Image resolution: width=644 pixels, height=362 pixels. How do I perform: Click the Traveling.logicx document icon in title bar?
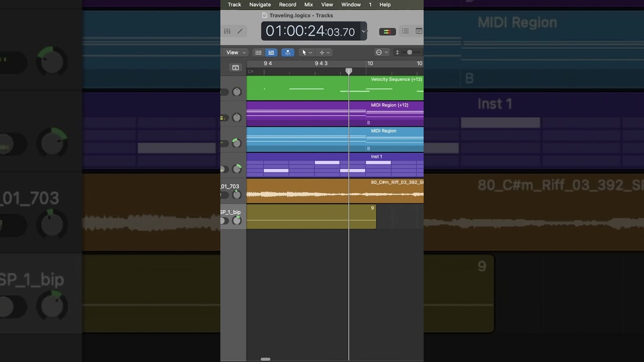pos(265,16)
